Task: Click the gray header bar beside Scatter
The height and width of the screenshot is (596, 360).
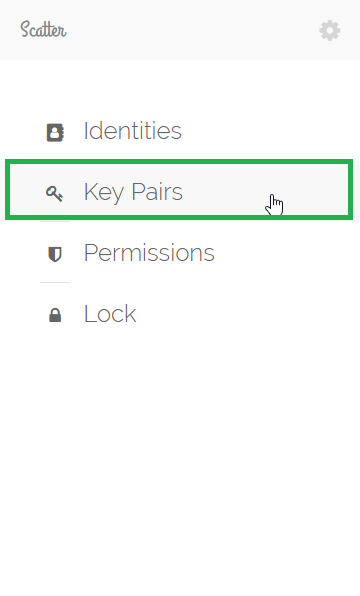Action: [x=190, y=30]
